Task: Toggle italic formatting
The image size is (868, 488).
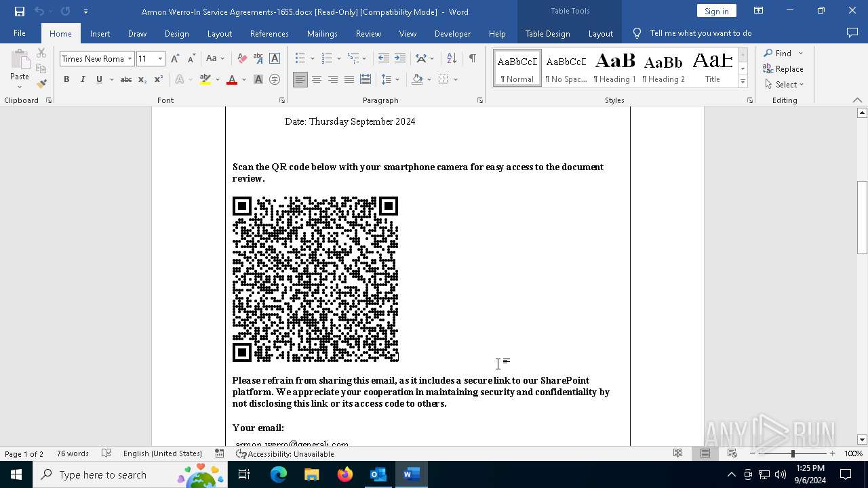Action: coord(83,79)
